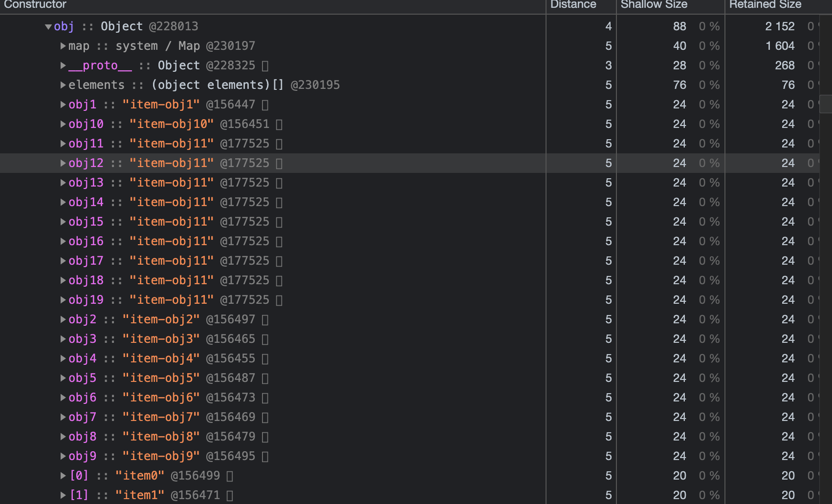Expand the obj10 property arrow
This screenshot has width=832, height=504.
pos(63,124)
